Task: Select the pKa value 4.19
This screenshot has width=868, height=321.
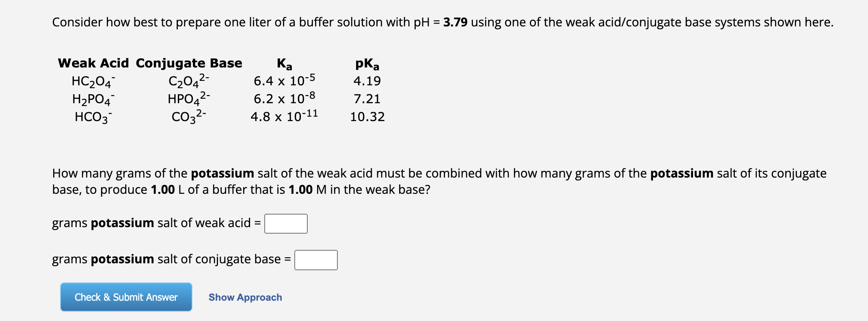Action: coord(367,81)
